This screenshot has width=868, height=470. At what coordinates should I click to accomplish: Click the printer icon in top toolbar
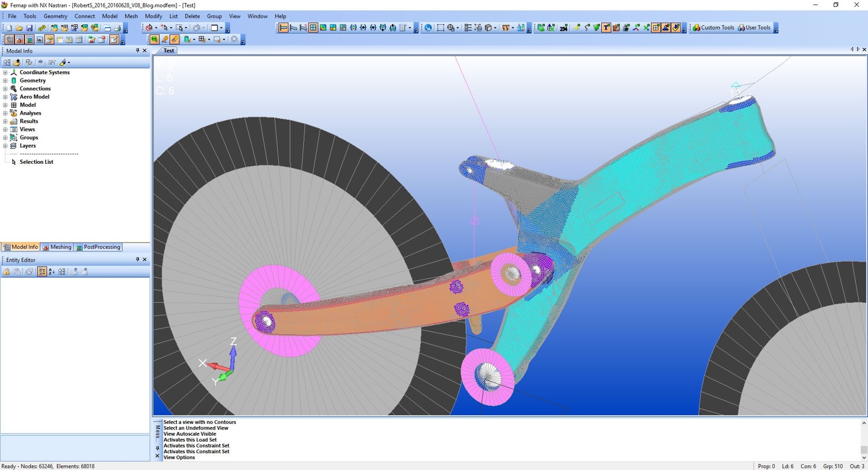[x=117, y=28]
